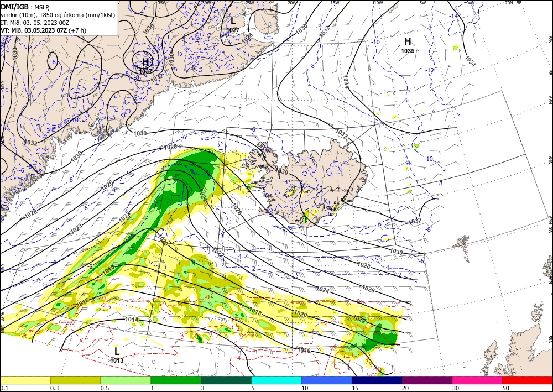Click the red 50+ legend swatch
The image size is (553, 392).
[528, 380]
